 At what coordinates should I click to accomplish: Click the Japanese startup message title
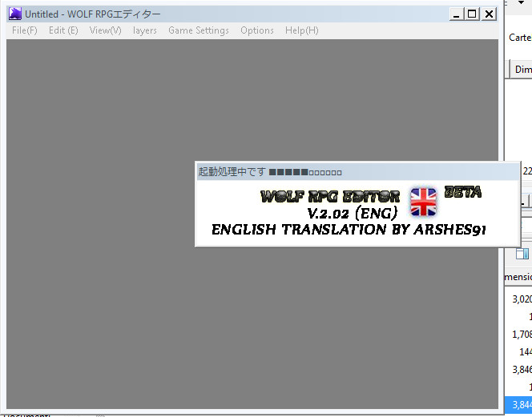[232, 171]
